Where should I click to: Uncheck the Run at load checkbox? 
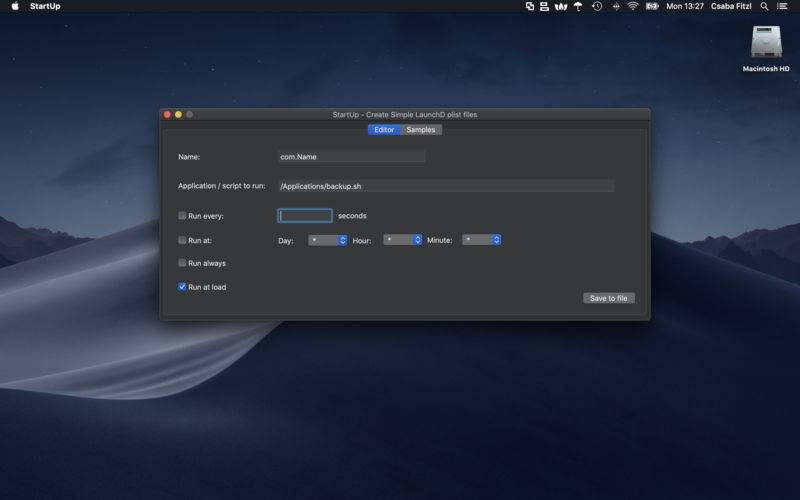182,287
